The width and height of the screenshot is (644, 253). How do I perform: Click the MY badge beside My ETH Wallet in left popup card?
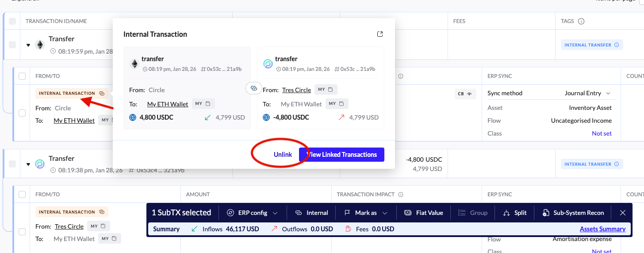[203, 104]
